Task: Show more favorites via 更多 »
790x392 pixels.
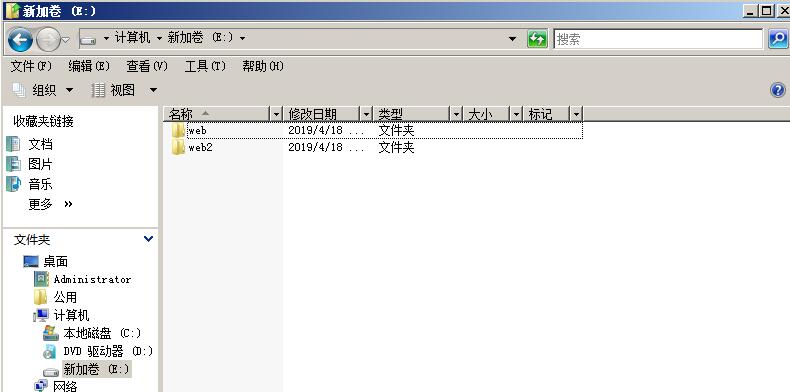Action: (50, 204)
